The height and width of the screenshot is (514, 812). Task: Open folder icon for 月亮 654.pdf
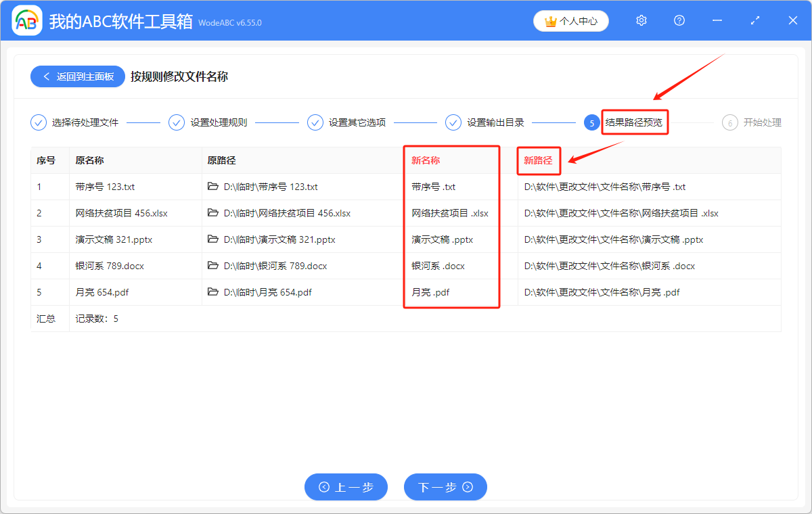213,292
